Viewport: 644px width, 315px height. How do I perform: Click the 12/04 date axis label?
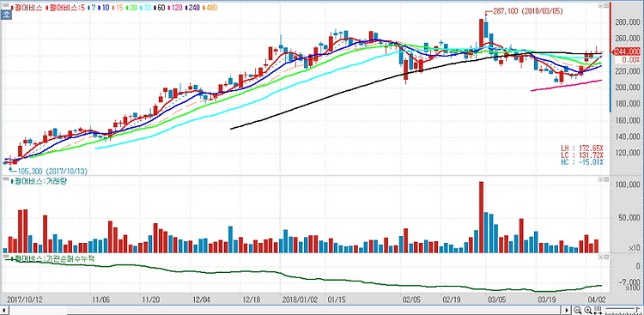[201, 300]
